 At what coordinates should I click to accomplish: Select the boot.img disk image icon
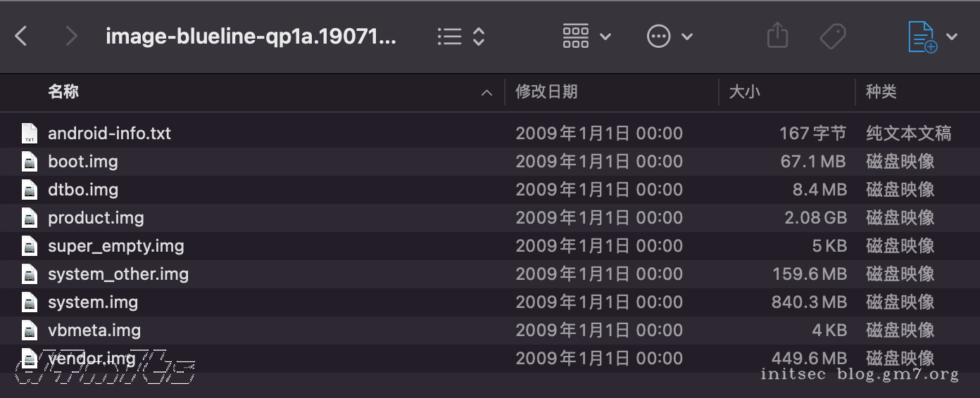(30, 162)
